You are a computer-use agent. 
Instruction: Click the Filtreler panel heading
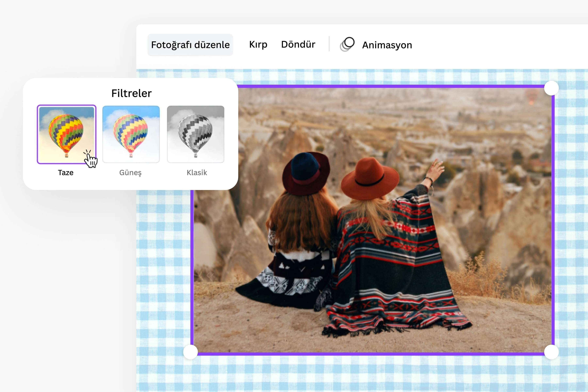pyautogui.click(x=131, y=93)
